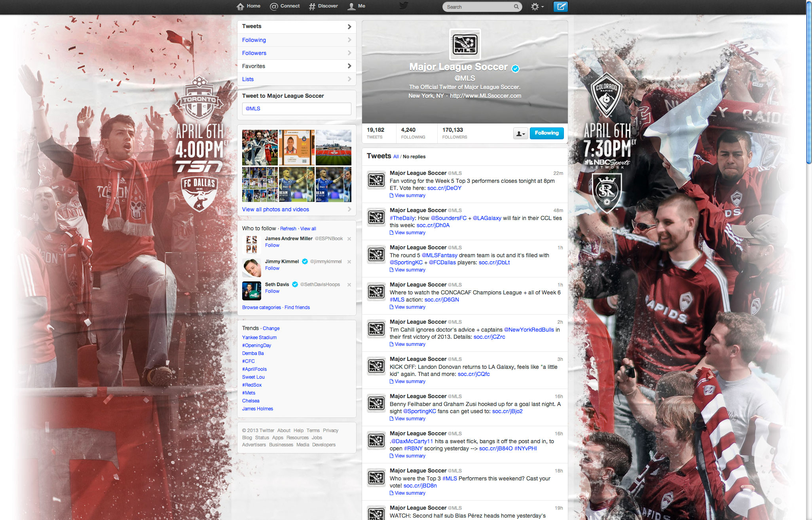View summary of the Landon Donovan tweet
The image size is (812, 520).
pyautogui.click(x=408, y=381)
